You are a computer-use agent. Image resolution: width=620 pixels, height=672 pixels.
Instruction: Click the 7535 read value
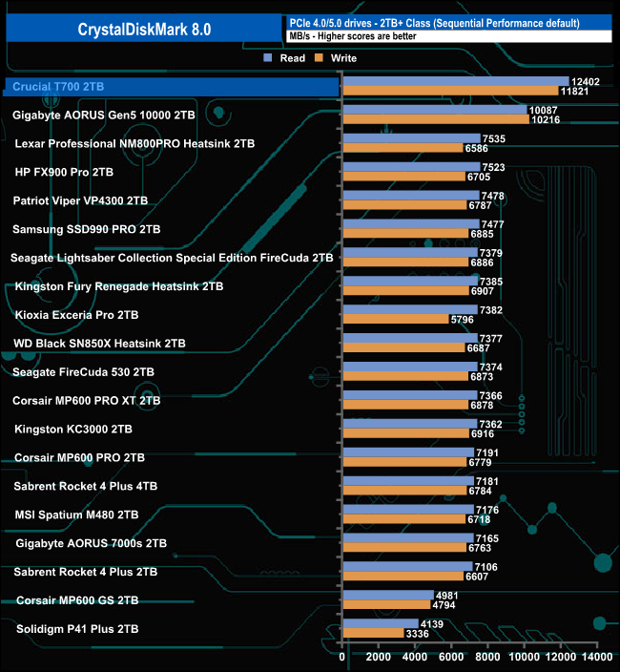pos(494,138)
